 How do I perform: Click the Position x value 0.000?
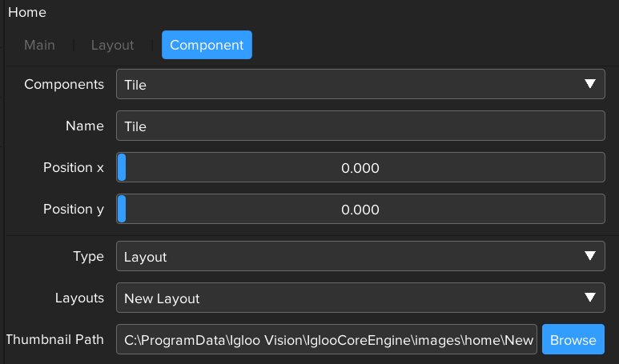click(360, 168)
